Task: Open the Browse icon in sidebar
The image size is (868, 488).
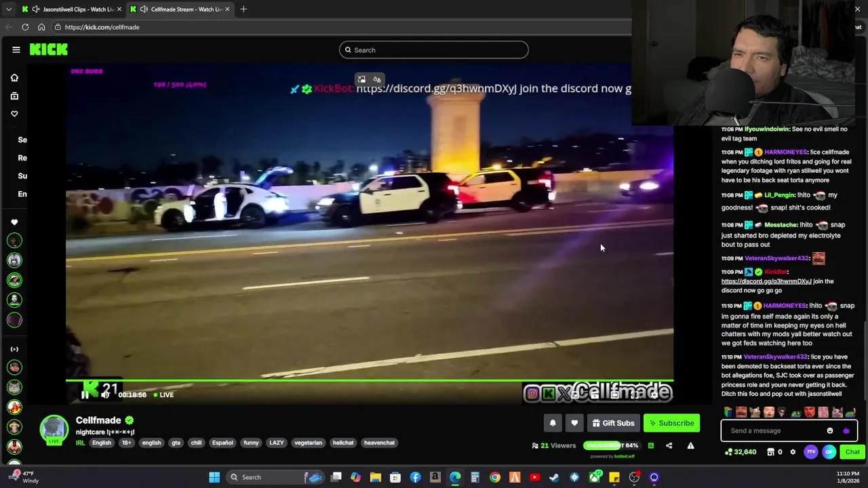Action: 14,96
